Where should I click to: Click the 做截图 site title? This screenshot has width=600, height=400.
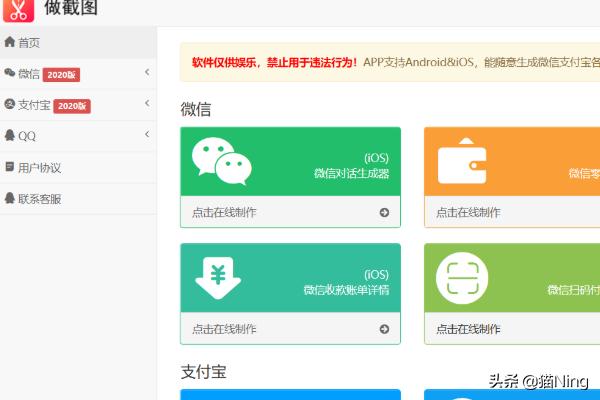click(71, 8)
